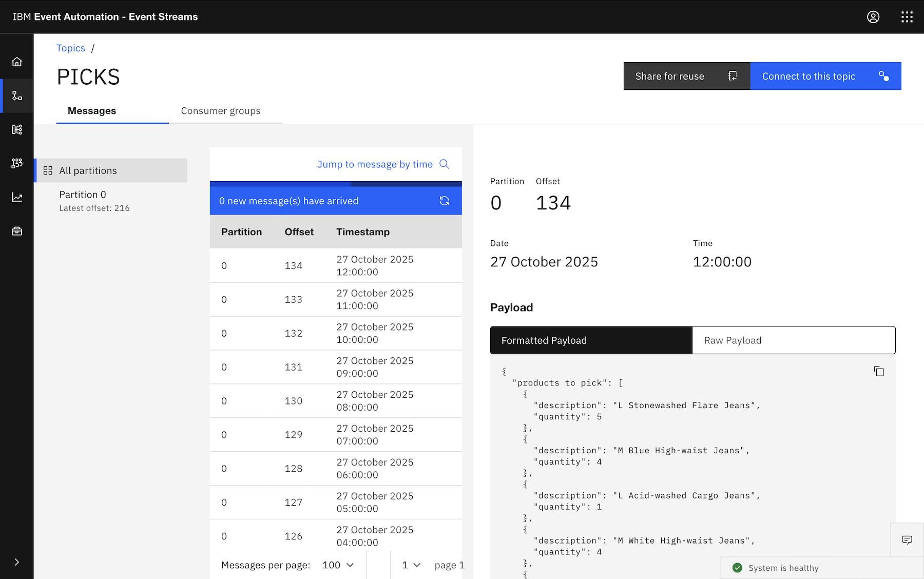Open the app switcher grid icon
This screenshot has width=924, height=579.
pyautogui.click(x=907, y=17)
